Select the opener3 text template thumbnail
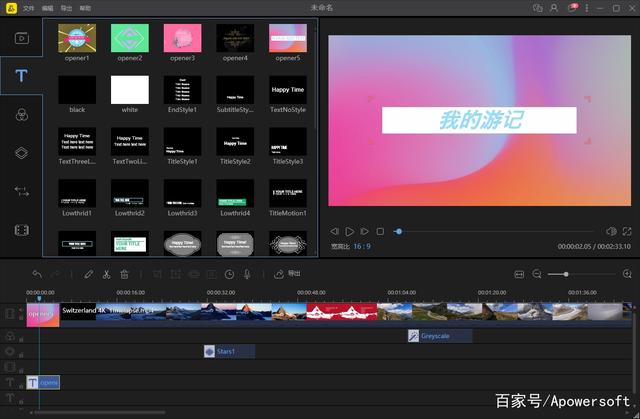This screenshot has height=419, width=640. point(182,38)
